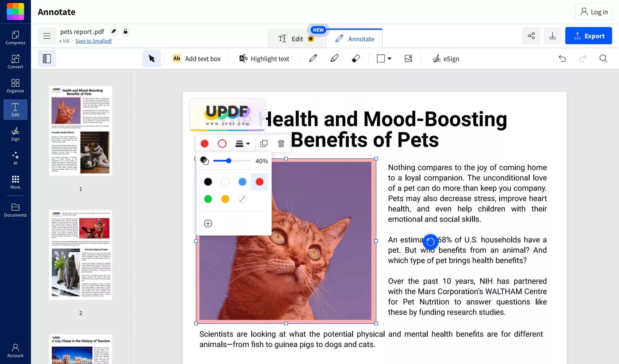Viewport: 619px width, 364px height.
Task: Click Save to Smallpdf link
Action: coord(93,41)
